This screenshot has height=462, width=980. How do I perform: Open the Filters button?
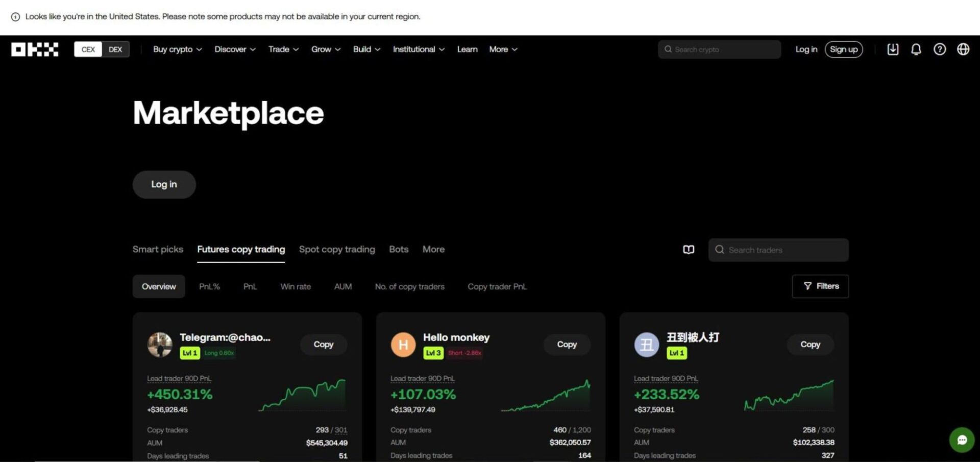pos(820,286)
